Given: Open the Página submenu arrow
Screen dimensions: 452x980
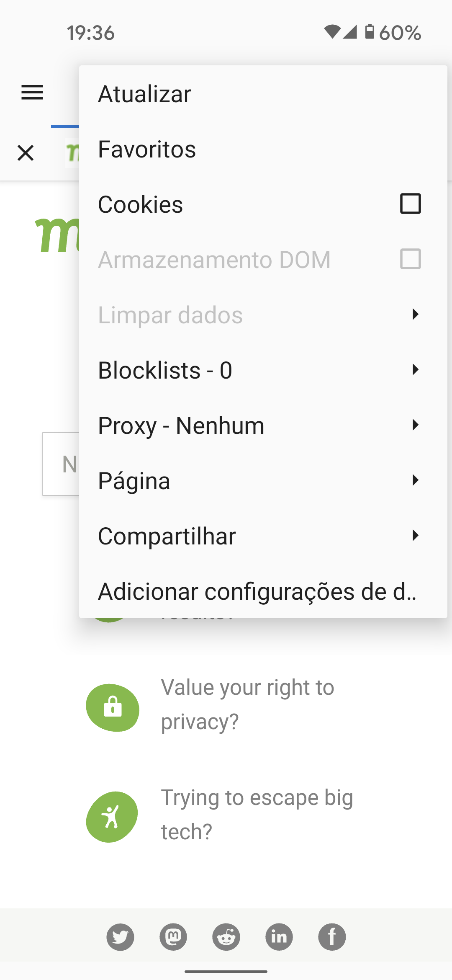Looking at the screenshot, I should (x=415, y=480).
